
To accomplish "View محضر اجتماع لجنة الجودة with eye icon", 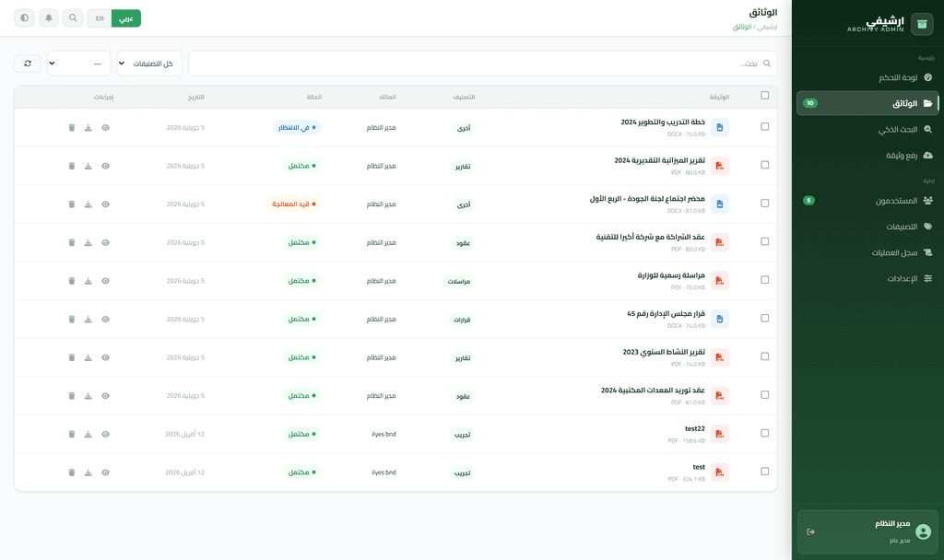I will 105,204.
